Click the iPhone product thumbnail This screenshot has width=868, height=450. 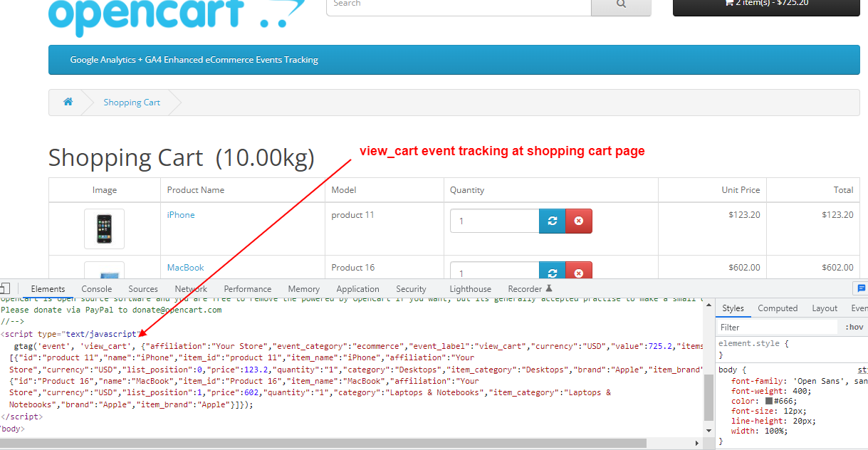point(104,229)
